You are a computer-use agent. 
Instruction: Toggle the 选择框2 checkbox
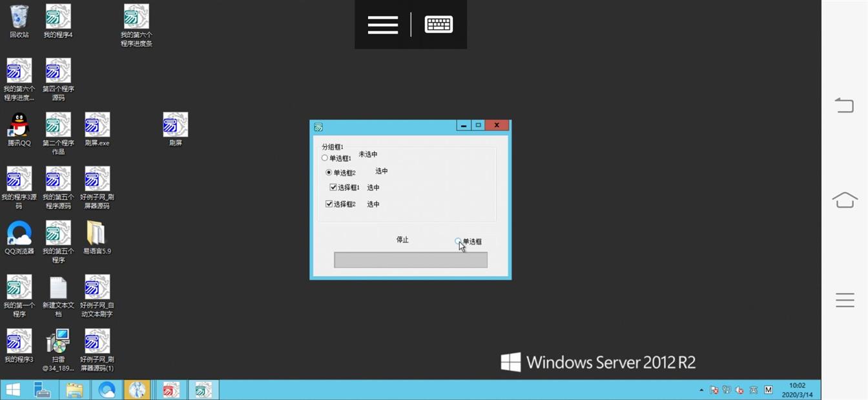click(x=329, y=205)
